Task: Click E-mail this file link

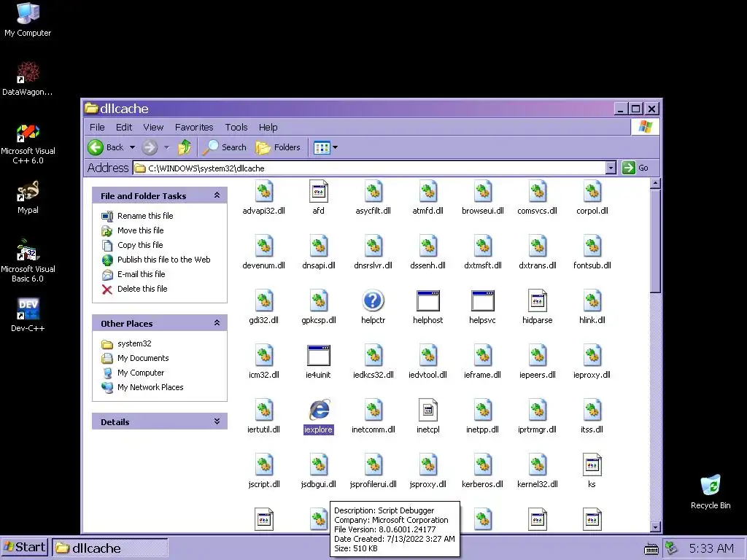Action: click(x=141, y=274)
